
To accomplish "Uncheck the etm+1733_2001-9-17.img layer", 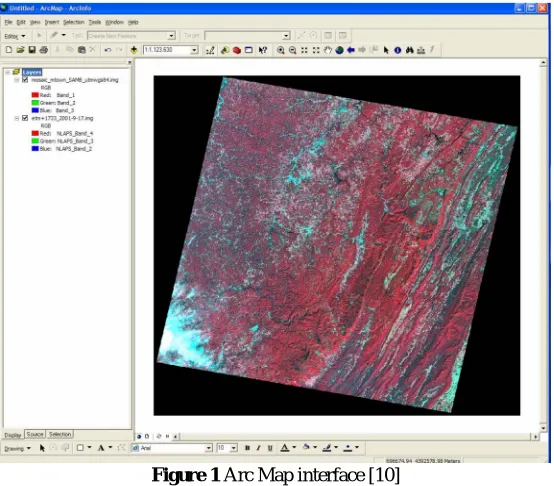I will point(25,118).
